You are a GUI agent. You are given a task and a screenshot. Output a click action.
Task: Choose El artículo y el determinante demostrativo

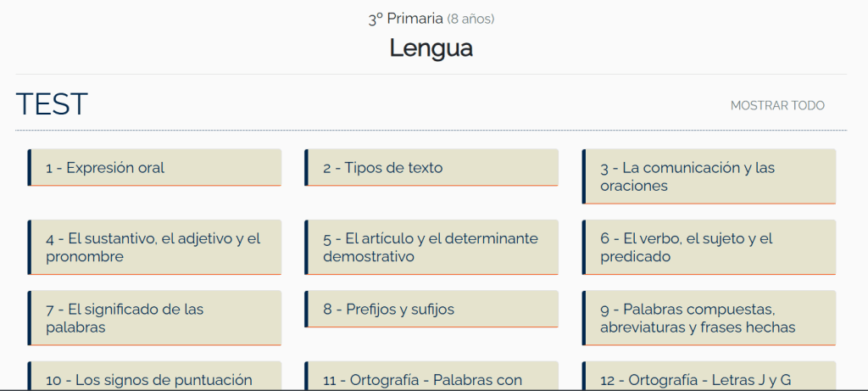click(431, 247)
